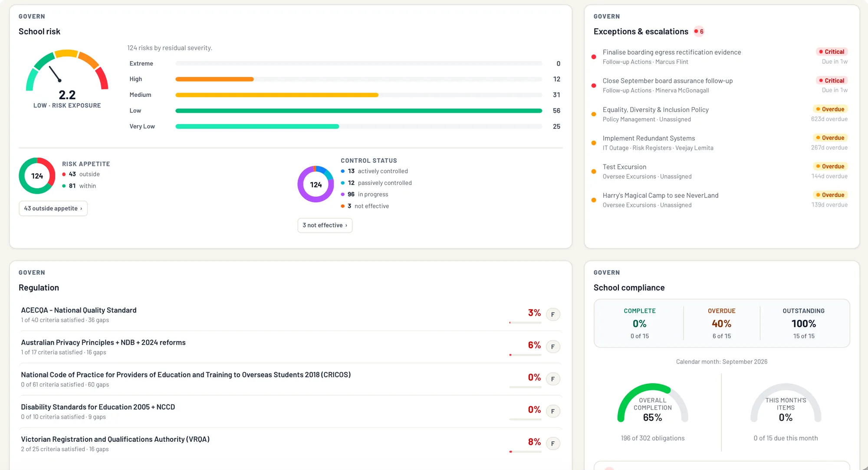Open Finalise boarding egress rectification evidence
The width and height of the screenshot is (868, 470).
720,56
